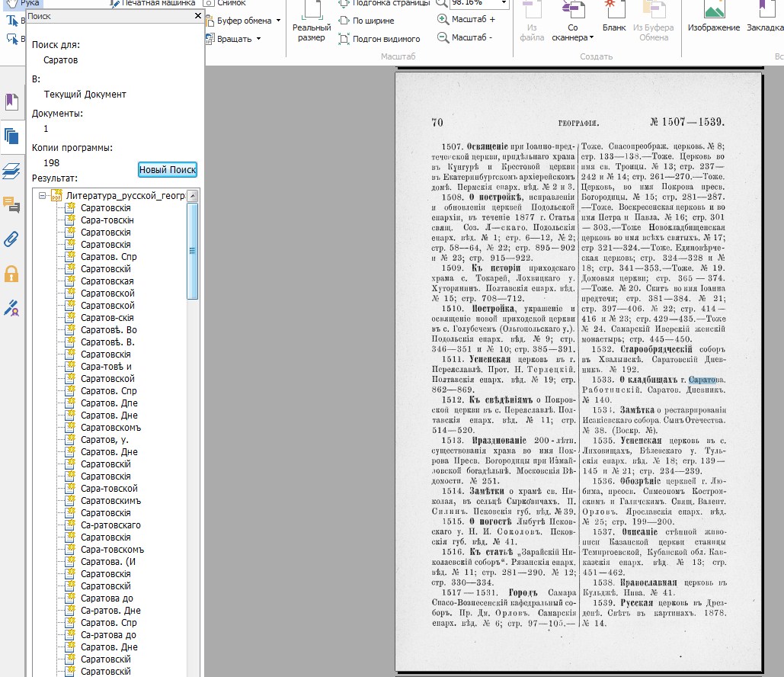Open the Comments pane icon in sidebar
This screenshot has height=677, width=784.
11,204
